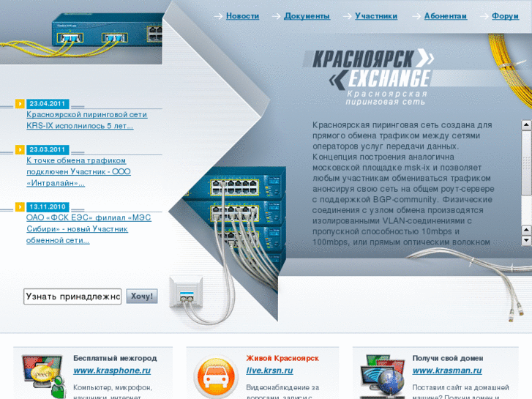The image size is (532, 399).
Task: Click the second up arrow near scrollbar bottom
Action: pos(526,230)
